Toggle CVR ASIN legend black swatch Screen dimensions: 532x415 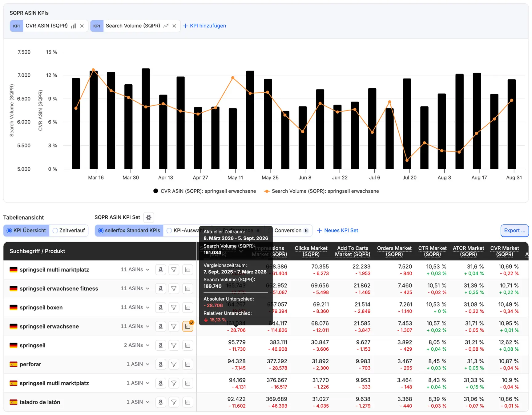pyautogui.click(x=156, y=191)
